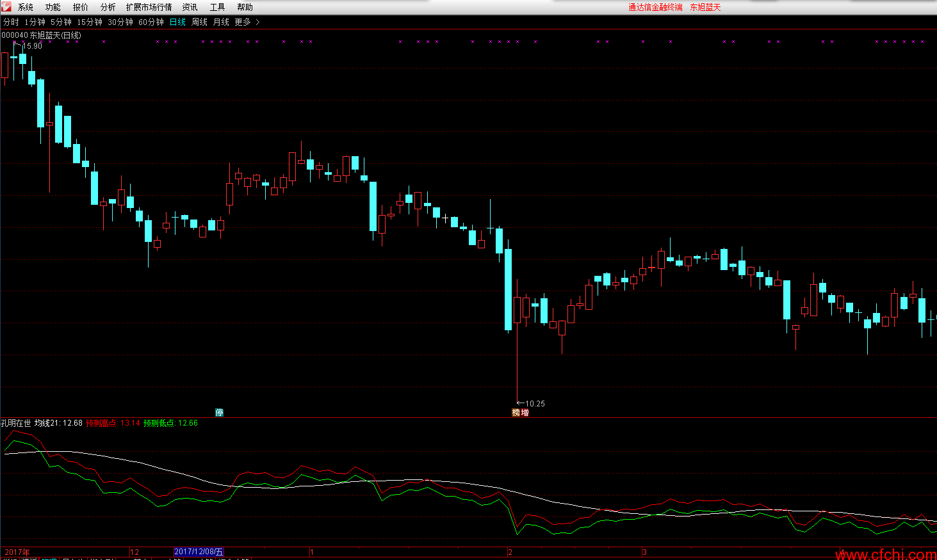Click the 12 month marker on timeline

(x=134, y=552)
